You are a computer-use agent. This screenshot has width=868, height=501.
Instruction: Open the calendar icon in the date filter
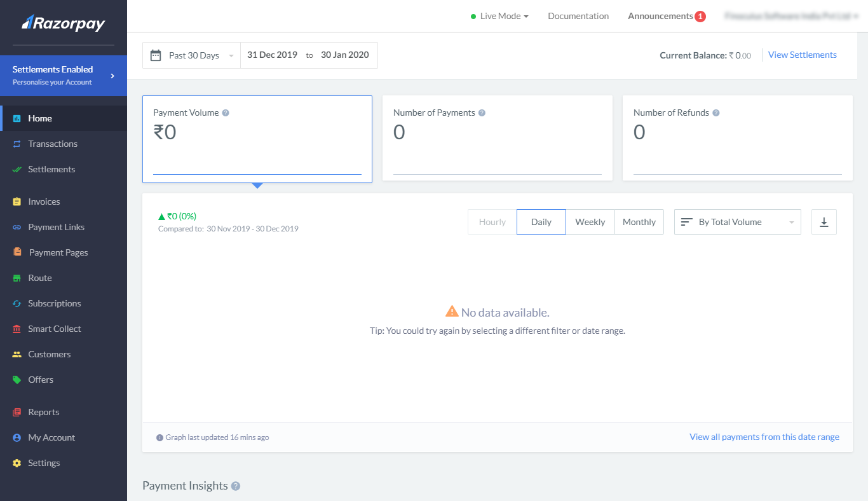(x=156, y=55)
